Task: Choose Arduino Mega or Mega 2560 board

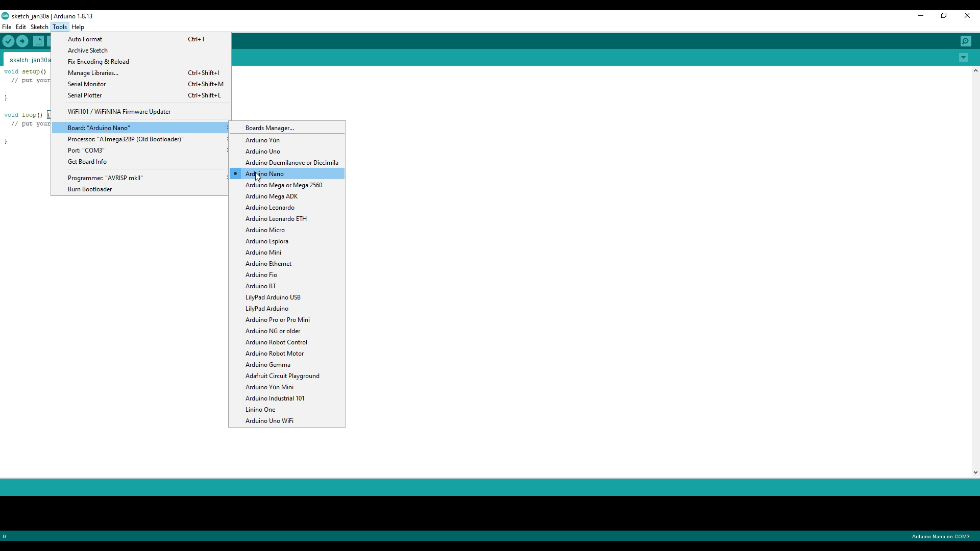Action: tap(283, 185)
